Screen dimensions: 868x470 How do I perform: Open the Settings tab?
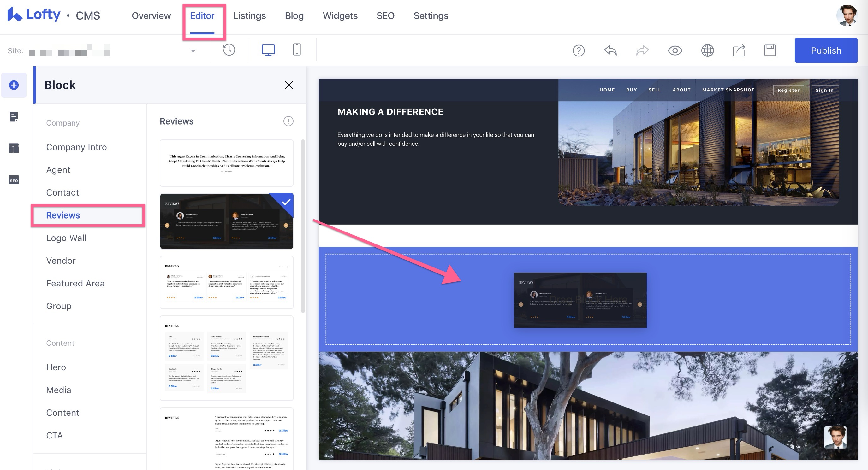pyautogui.click(x=431, y=16)
